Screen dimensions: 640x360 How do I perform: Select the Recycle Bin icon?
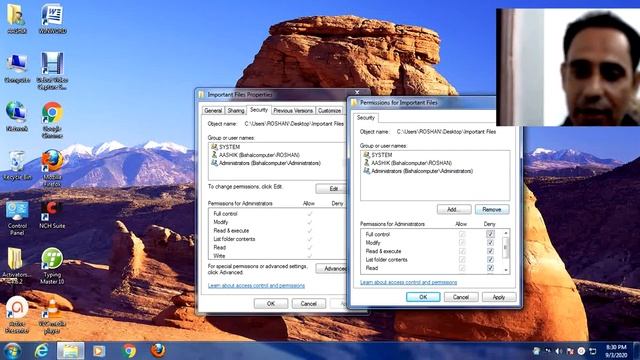(17, 165)
